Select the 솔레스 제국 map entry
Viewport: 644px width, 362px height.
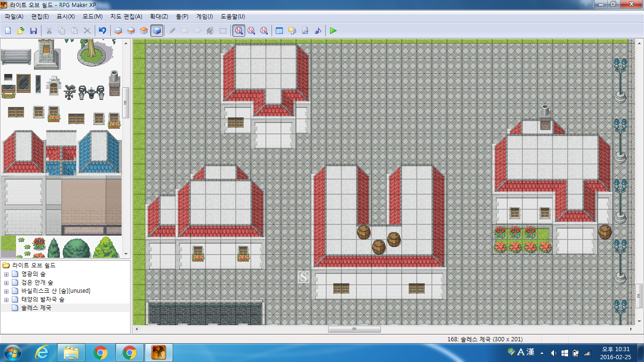(36, 308)
